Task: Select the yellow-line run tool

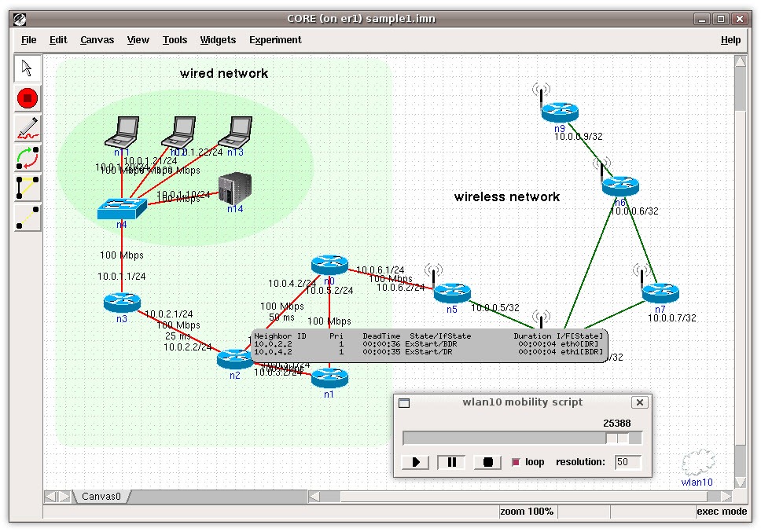Action: [x=28, y=188]
